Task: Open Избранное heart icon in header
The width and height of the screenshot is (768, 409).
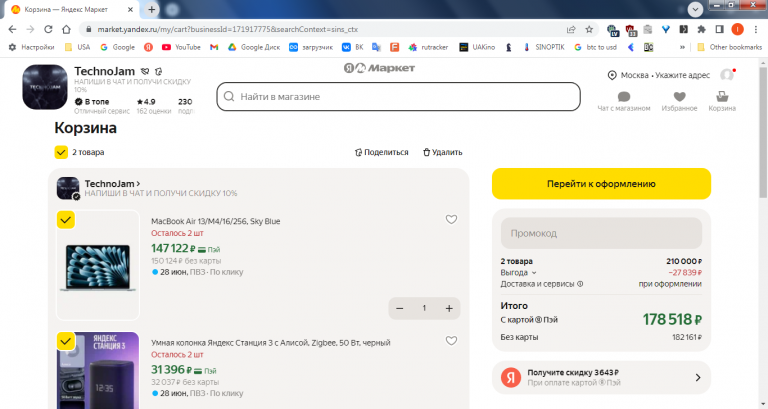Action: pos(679,101)
